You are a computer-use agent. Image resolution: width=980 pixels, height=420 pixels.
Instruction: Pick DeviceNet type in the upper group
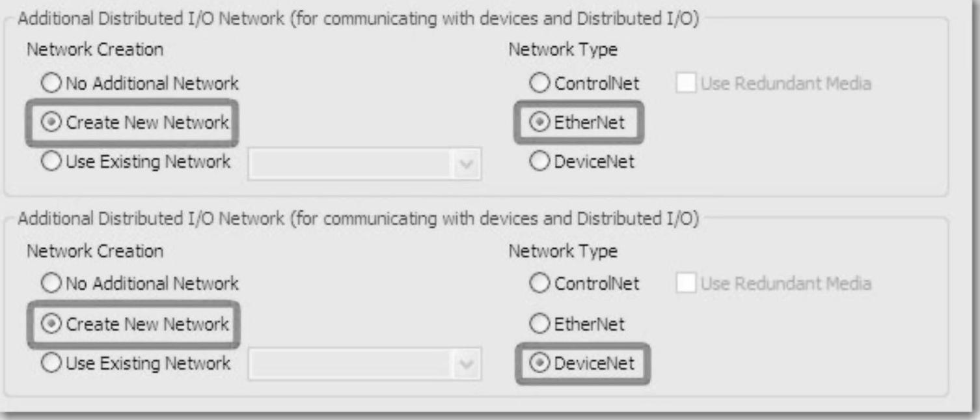click(539, 161)
